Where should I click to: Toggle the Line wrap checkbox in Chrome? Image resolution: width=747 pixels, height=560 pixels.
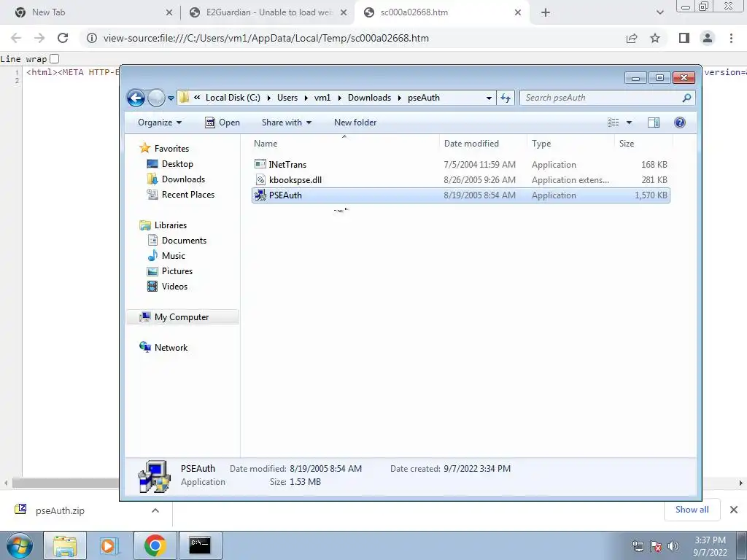pyautogui.click(x=54, y=58)
